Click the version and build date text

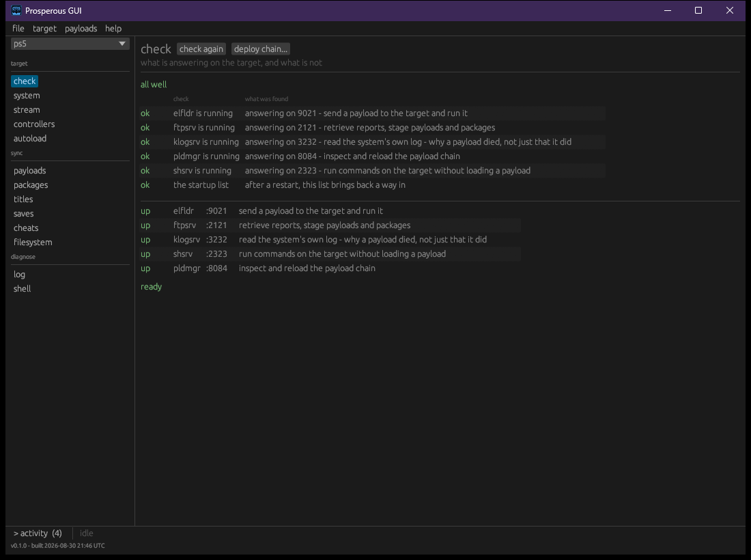[57, 546]
